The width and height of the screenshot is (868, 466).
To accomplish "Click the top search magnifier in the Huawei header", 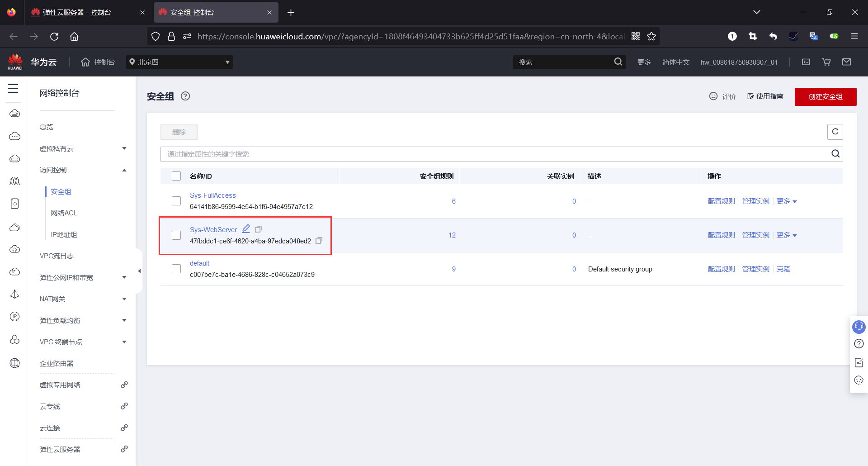I will click(618, 62).
